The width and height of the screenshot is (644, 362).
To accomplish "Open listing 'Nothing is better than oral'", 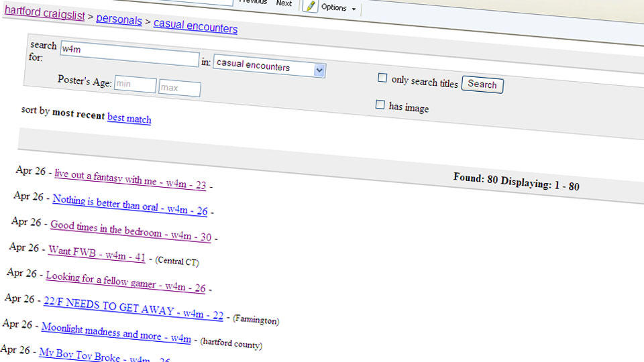I will pos(129,205).
